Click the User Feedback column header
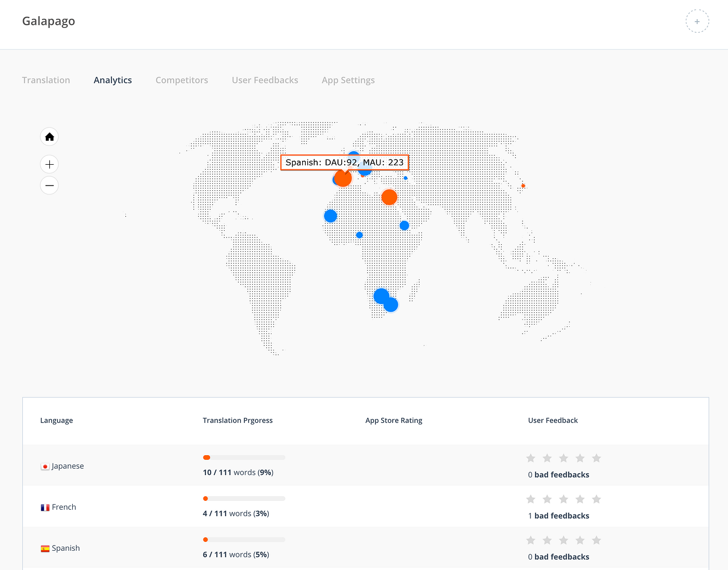This screenshot has width=728, height=570. tap(553, 420)
